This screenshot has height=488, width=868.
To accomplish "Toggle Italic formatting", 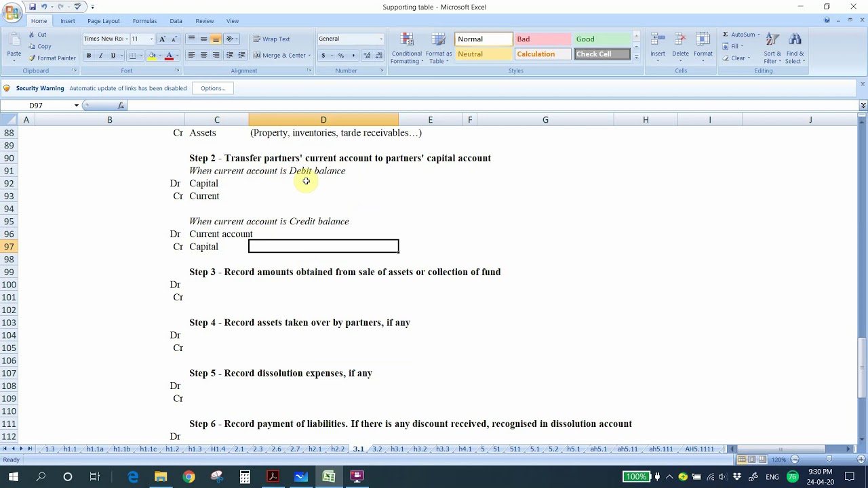I will [100, 56].
